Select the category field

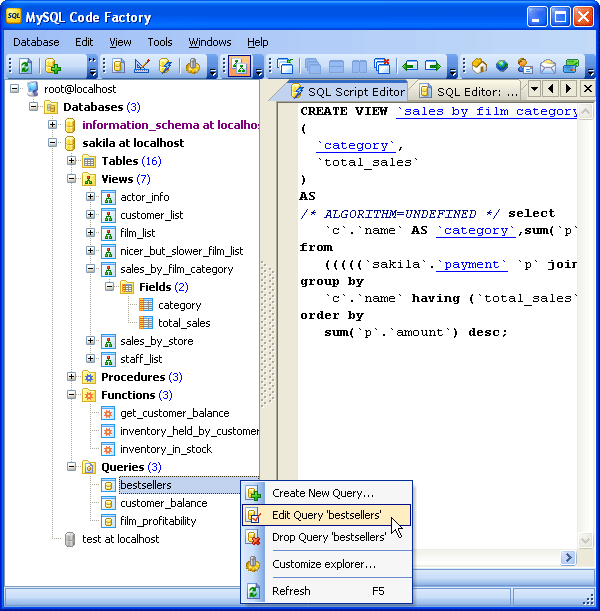180,305
